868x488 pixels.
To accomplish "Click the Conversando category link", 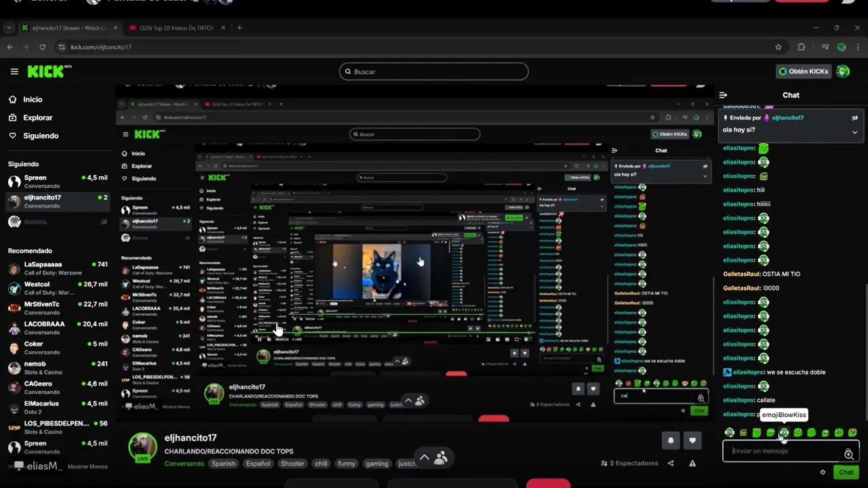I will pos(184,464).
